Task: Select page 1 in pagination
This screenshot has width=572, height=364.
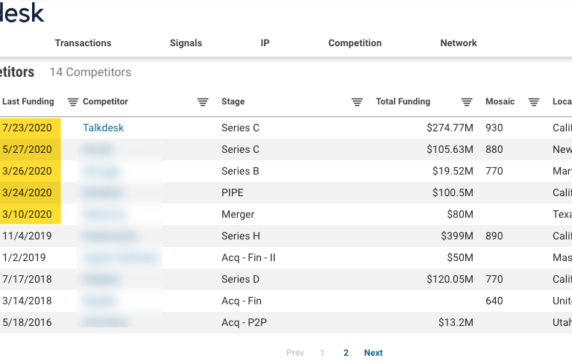Action: coord(322,353)
